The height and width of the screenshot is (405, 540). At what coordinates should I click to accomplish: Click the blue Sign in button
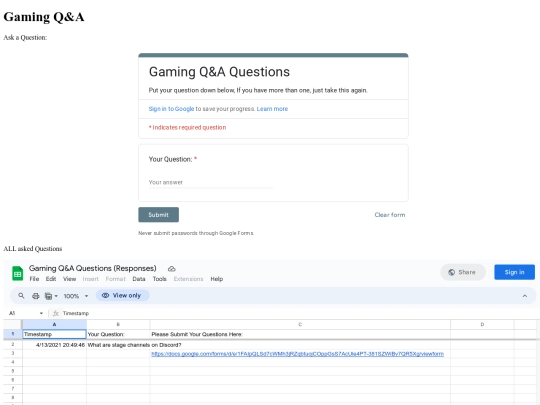point(514,272)
